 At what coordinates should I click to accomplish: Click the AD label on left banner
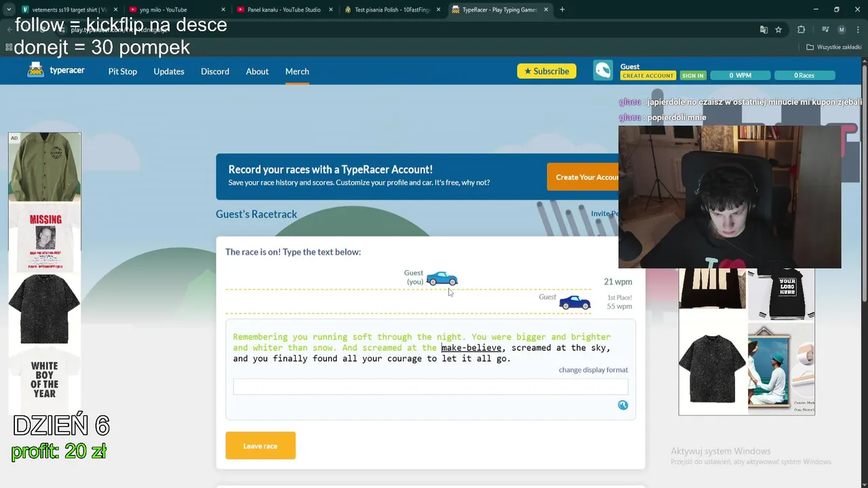[14, 138]
